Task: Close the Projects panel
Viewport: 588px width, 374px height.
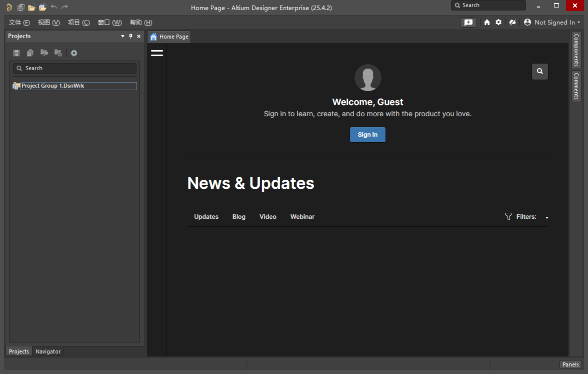Action: (x=139, y=36)
